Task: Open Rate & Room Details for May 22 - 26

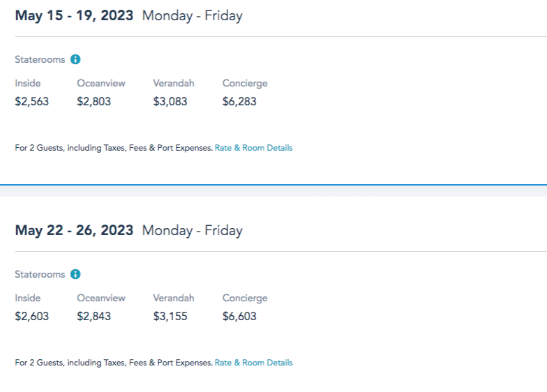Action: click(x=253, y=363)
